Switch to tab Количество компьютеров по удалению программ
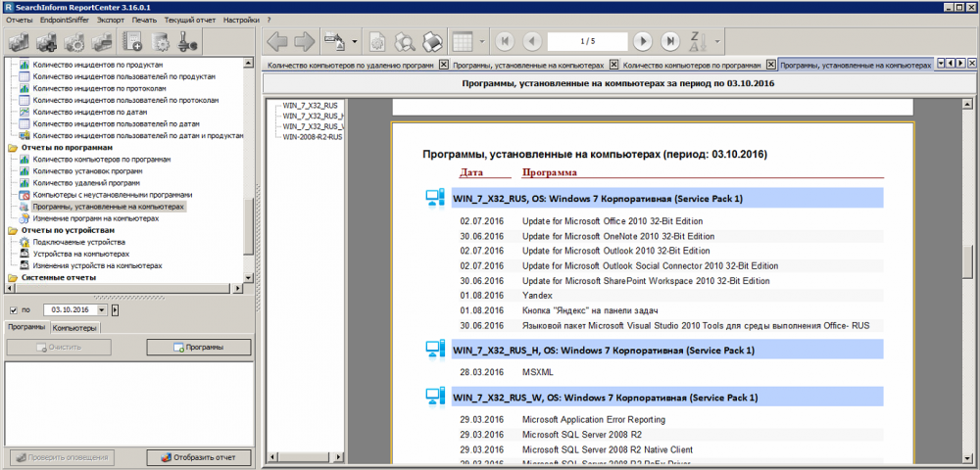The width and height of the screenshot is (980, 470). point(350,65)
